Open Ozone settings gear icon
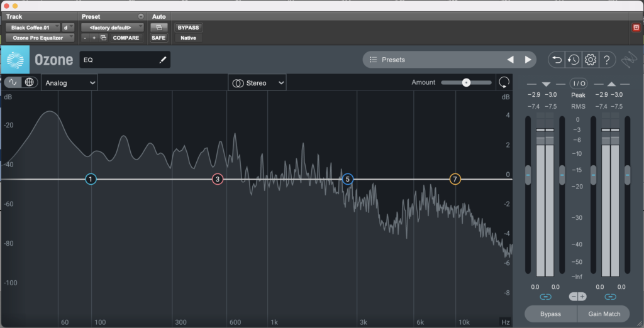Screen dimensions: 644x328 [590, 60]
